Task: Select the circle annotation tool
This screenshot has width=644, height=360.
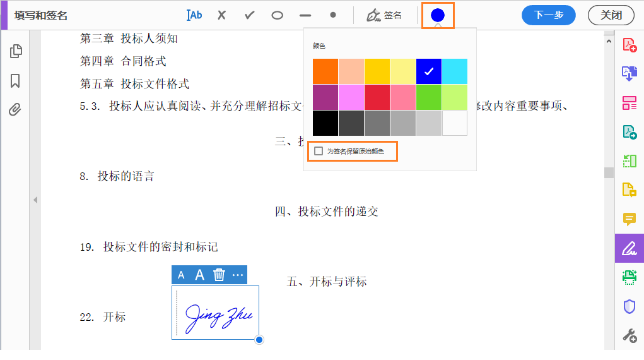Action: [278, 16]
